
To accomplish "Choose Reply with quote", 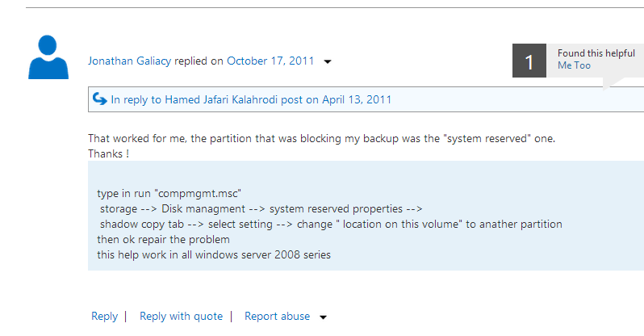I will click(x=181, y=317).
